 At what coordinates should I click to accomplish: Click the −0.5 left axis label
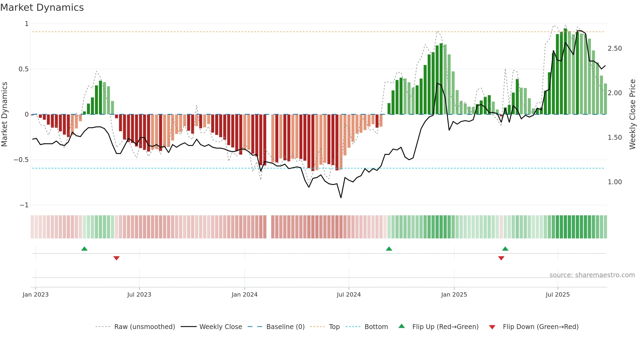[x=21, y=160]
